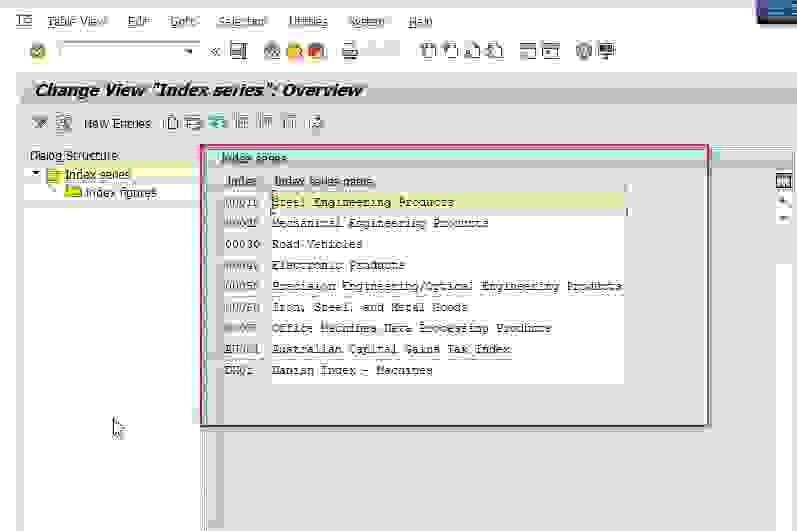Click the green Back icon
Image resolution: width=797 pixels, height=531 pixels.
(272, 51)
